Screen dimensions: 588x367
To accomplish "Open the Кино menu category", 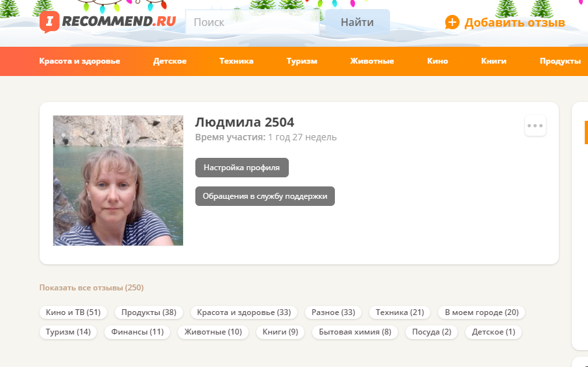I will pyautogui.click(x=437, y=61).
